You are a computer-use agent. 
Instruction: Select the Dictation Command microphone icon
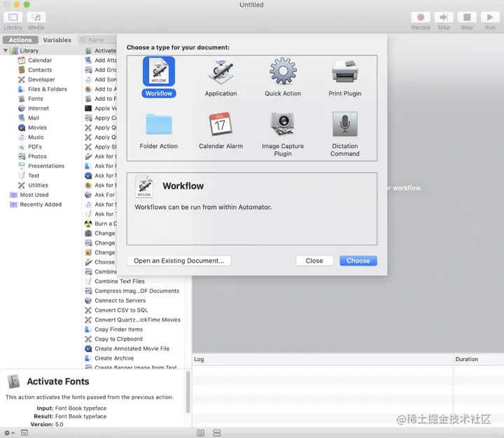pos(344,124)
